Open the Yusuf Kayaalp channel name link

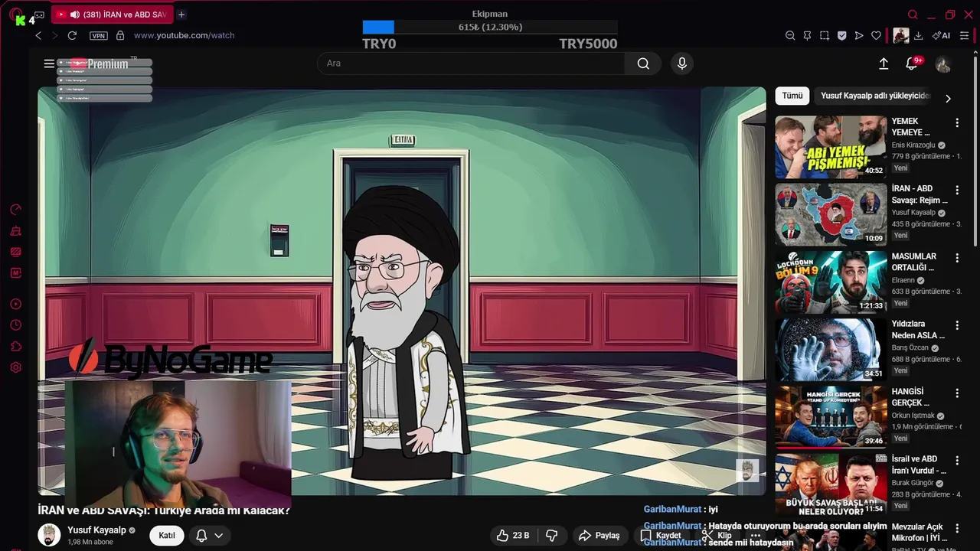[x=96, y=530]
